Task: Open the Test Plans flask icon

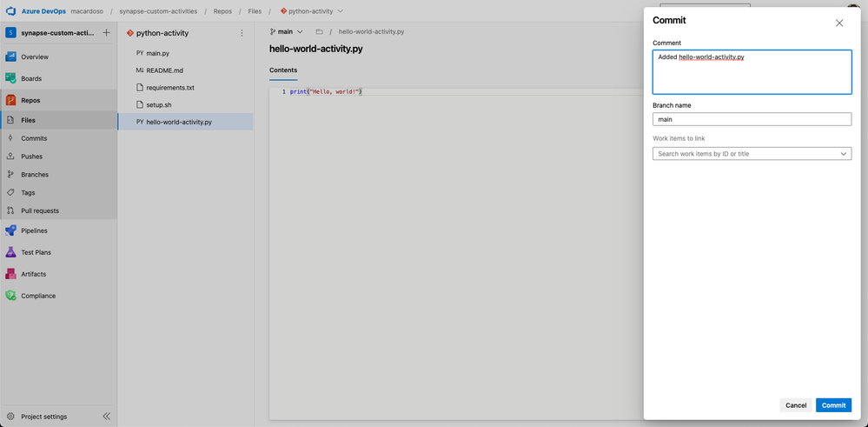Action: (x=10, y=252)
